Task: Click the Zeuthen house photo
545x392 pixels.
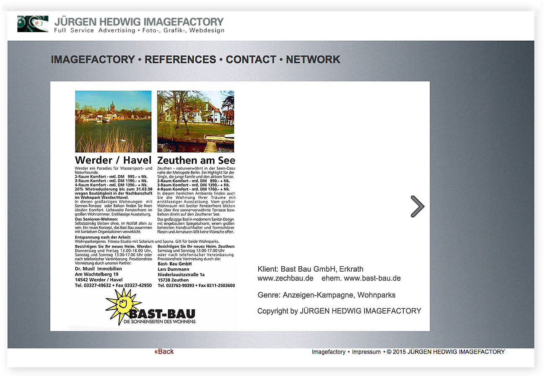Action: pyautogui.click(x=195, y=122)
